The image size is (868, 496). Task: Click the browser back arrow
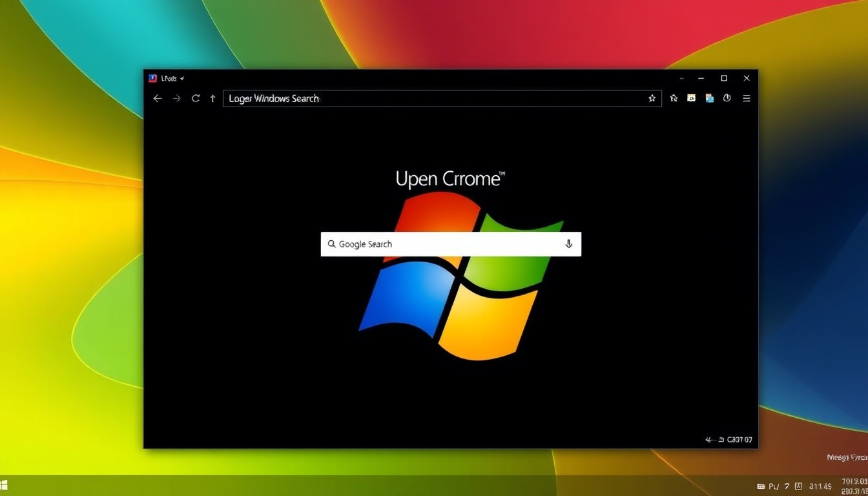157,98
